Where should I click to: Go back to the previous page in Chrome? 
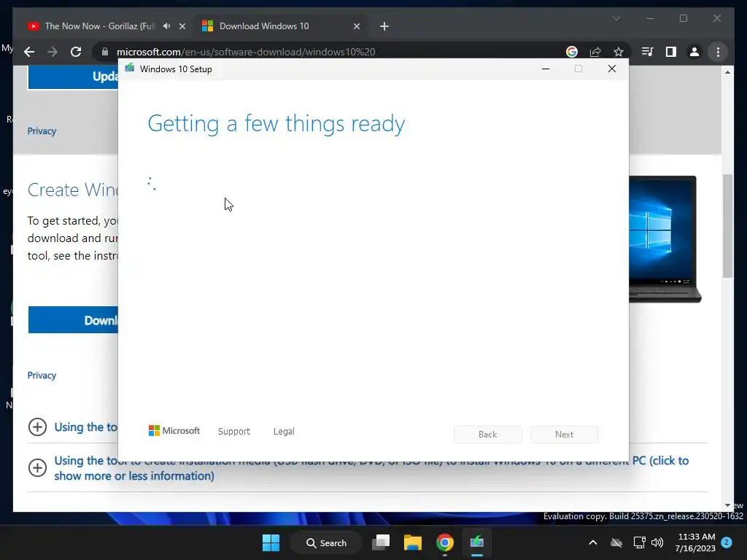click(x=29, y=52)
